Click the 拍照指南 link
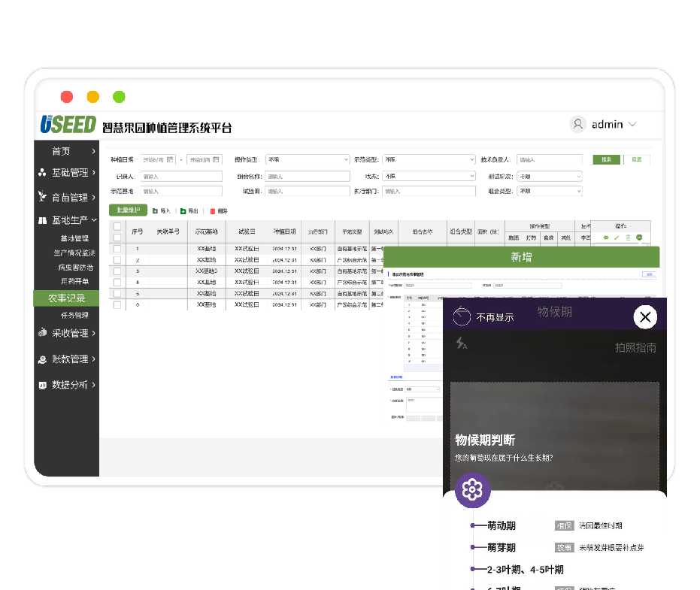The height and width of the screenshot is (590, 700). pyautogui.click(x=635, y=347)
